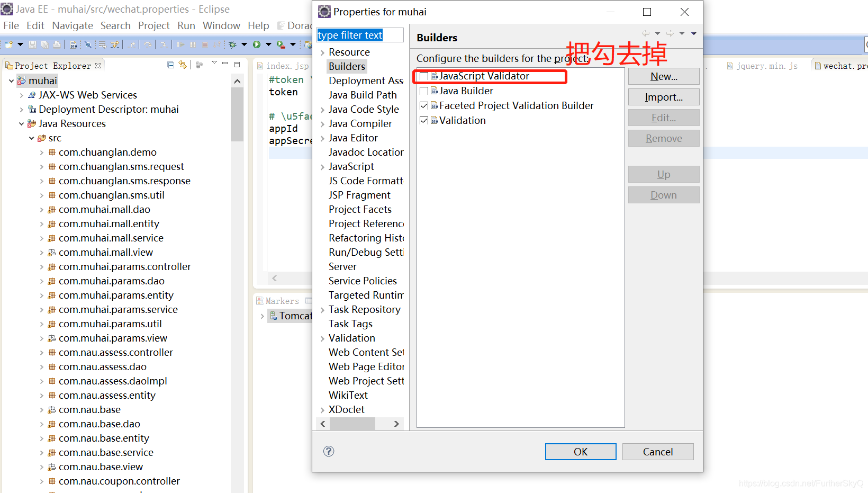Click the New... button for builders

point(663,76)
